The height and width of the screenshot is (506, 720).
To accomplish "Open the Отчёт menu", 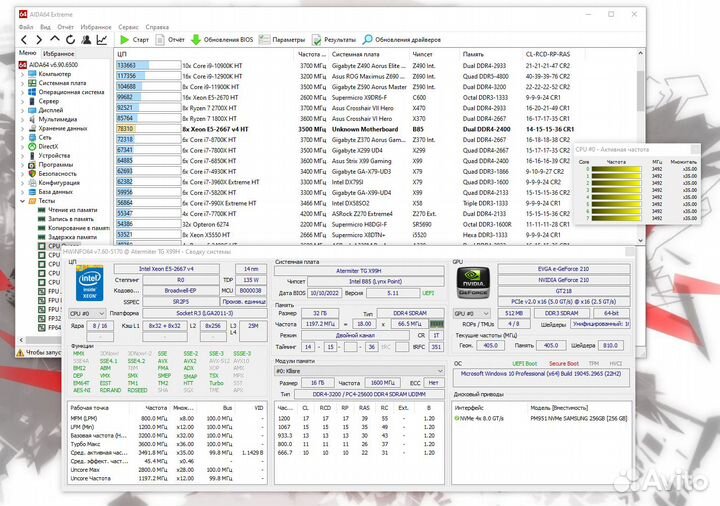I will [65, 27].
